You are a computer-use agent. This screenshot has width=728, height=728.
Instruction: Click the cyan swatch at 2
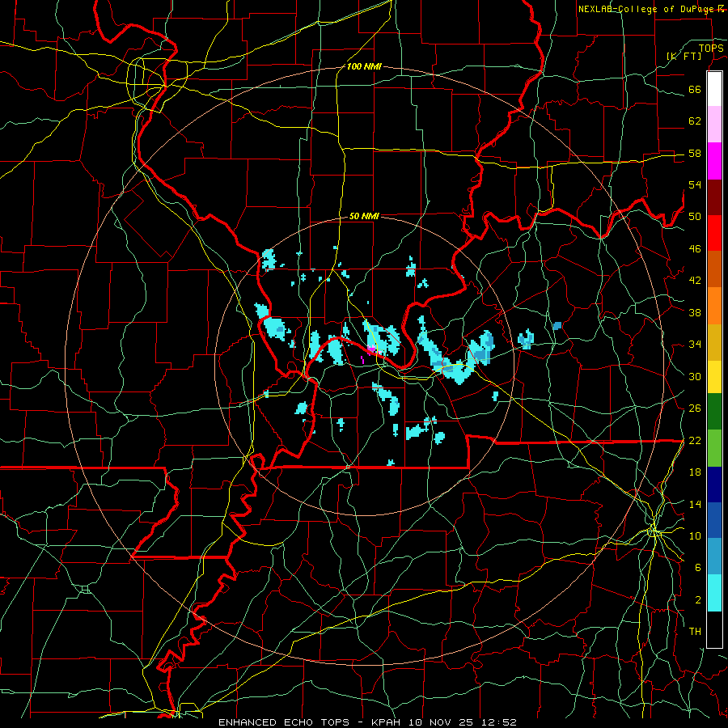pyautogui.click(x=714, y=593)
